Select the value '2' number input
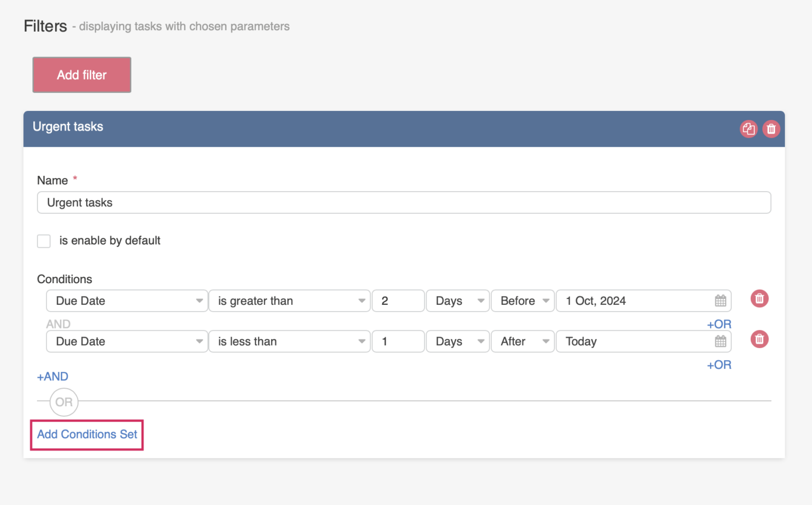 398,301
